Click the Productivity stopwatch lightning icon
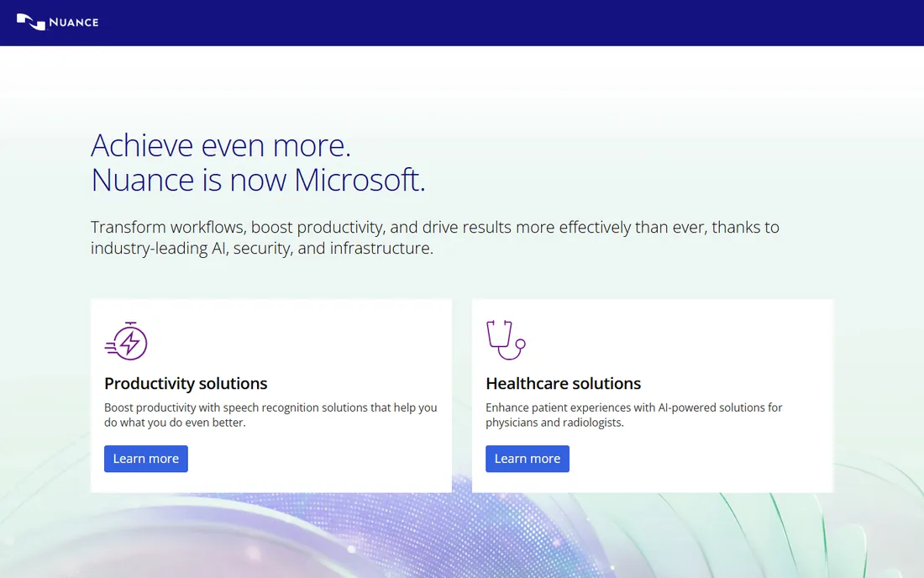Image resolution: width=924 pixels, height=578 pixels. (x=126, y=340)
